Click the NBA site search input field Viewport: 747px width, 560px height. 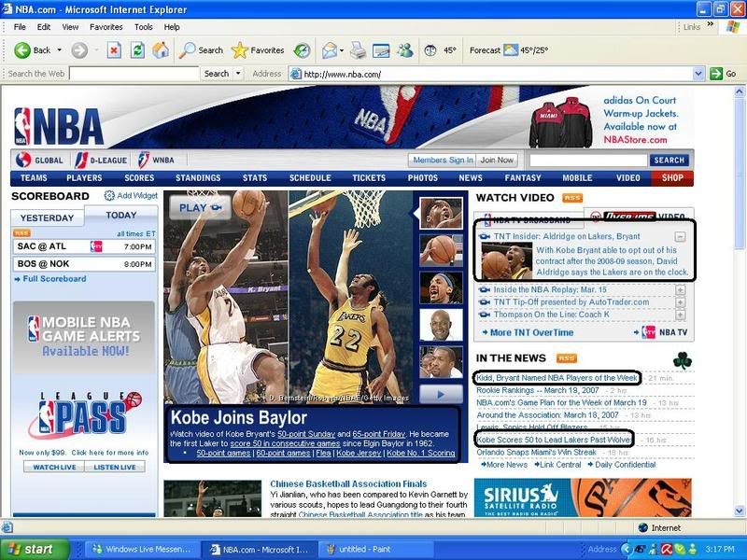587,160
